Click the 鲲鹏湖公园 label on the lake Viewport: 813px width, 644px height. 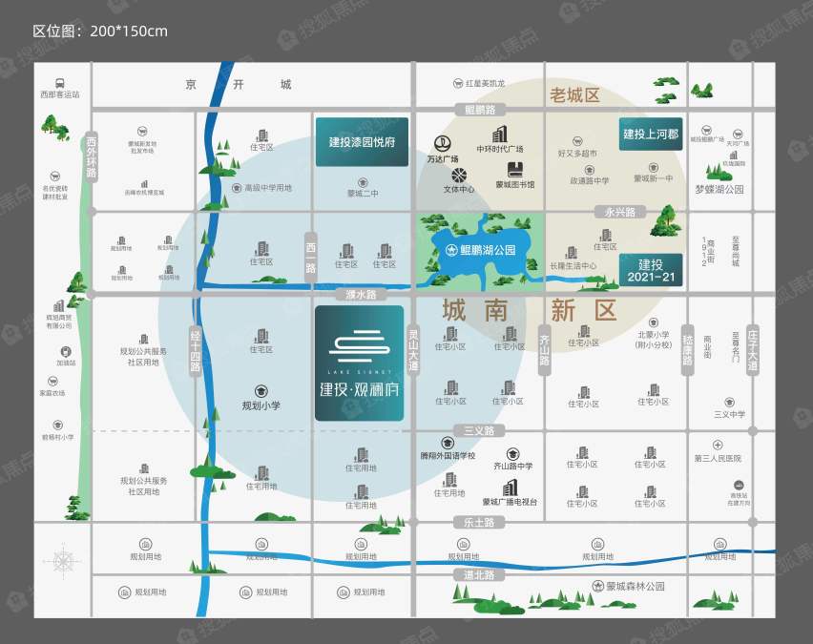[488, 250]
